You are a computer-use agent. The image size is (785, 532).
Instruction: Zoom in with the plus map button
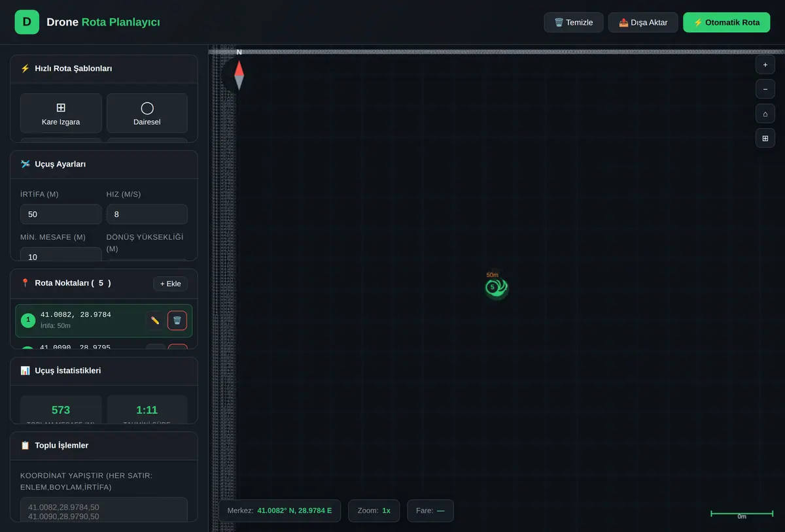tap(765, 65)
